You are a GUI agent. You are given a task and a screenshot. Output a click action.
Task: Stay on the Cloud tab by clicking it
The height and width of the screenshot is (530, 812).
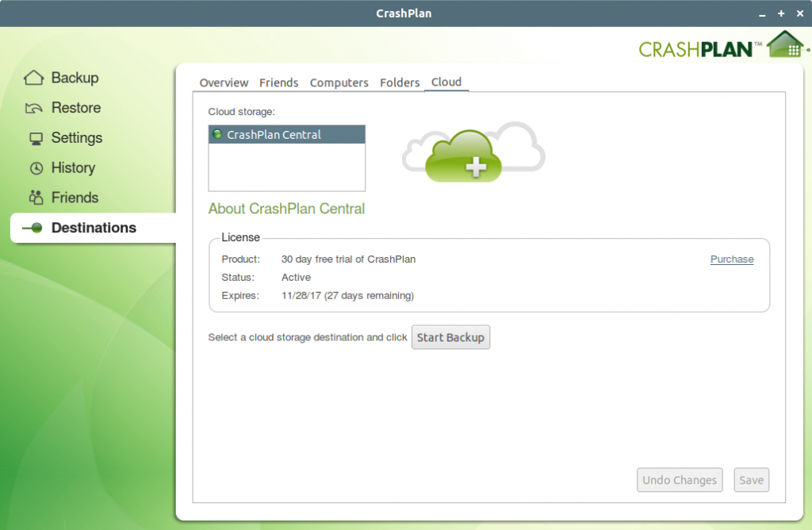[446, 82]
